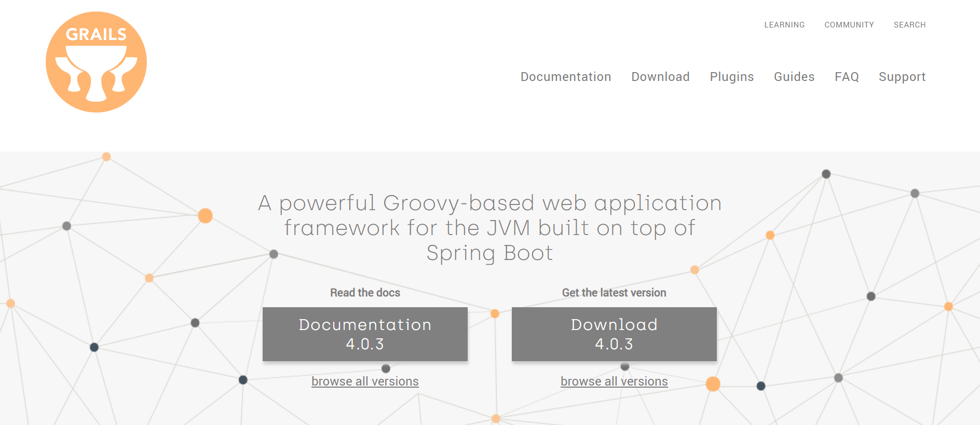Click the Grails logo icon
The width and height of the screenshot is (980, 425).
(x=96, y=62)
